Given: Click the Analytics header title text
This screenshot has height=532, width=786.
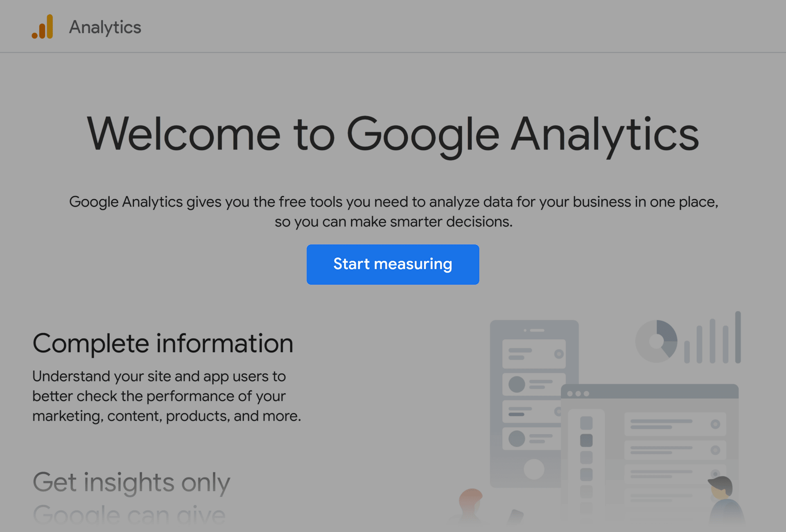Looking at the screenshot, I should pyautogui.click(x=105, y=27).
